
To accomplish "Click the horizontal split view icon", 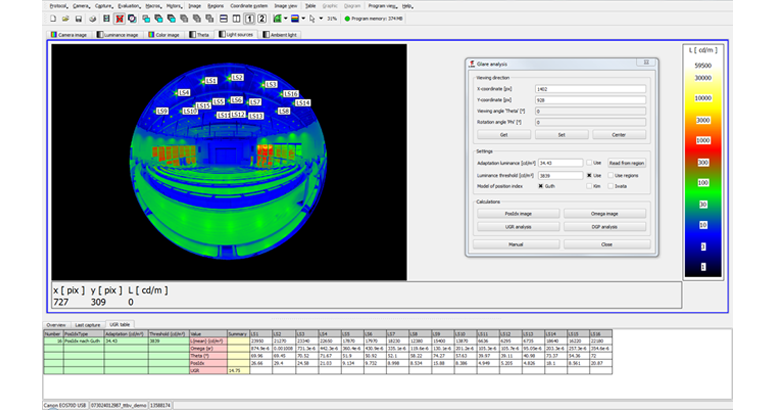I will 223,19.
